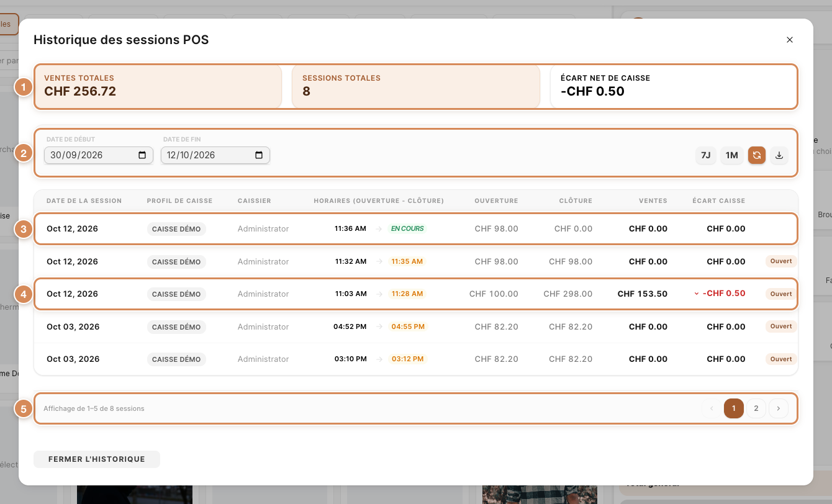Click the CHF 100.00 opening amount

494,294
